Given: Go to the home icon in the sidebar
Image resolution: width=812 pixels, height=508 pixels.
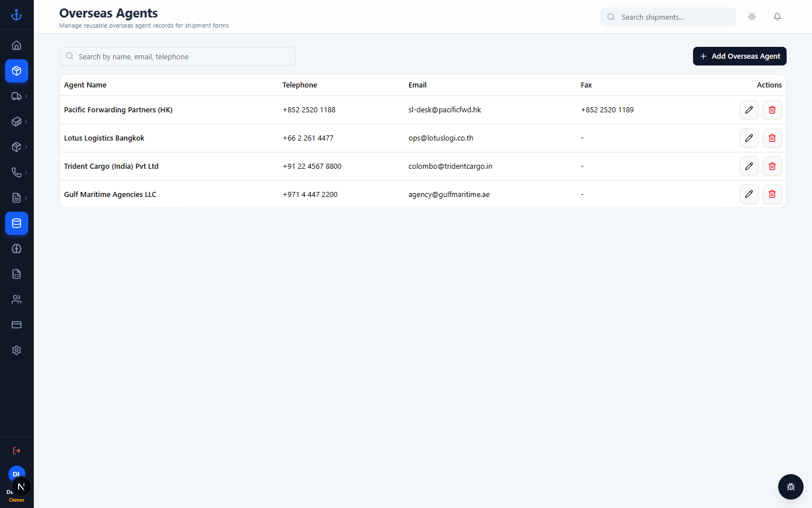Looking at the screenshot, I should pyautogui.click(x=17, y=46).
